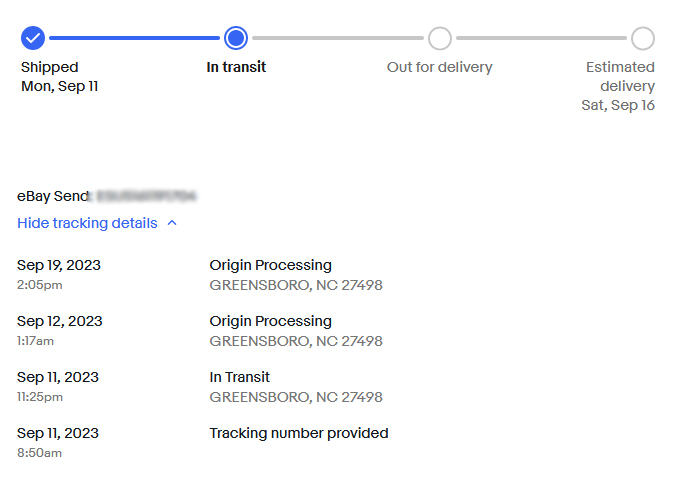Collapse details using the up chevron
Screen dimensions: 676x478
click(172, 223)
